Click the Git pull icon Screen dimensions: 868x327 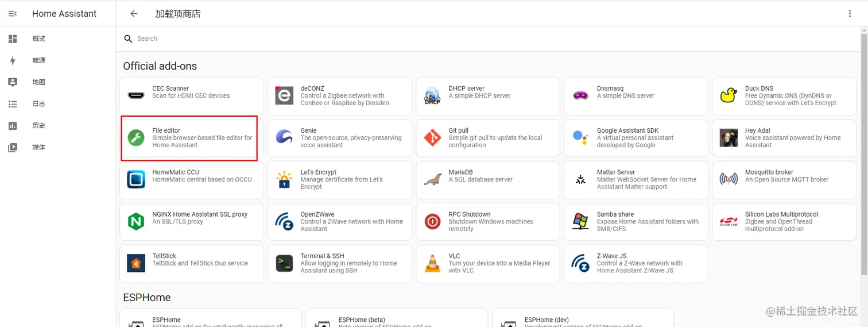(x=432, y=138)
